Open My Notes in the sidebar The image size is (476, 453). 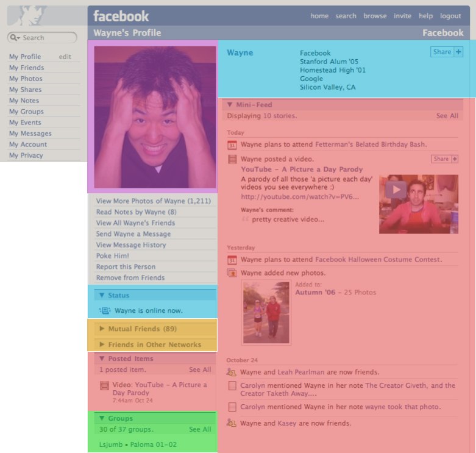pos(24,101)
